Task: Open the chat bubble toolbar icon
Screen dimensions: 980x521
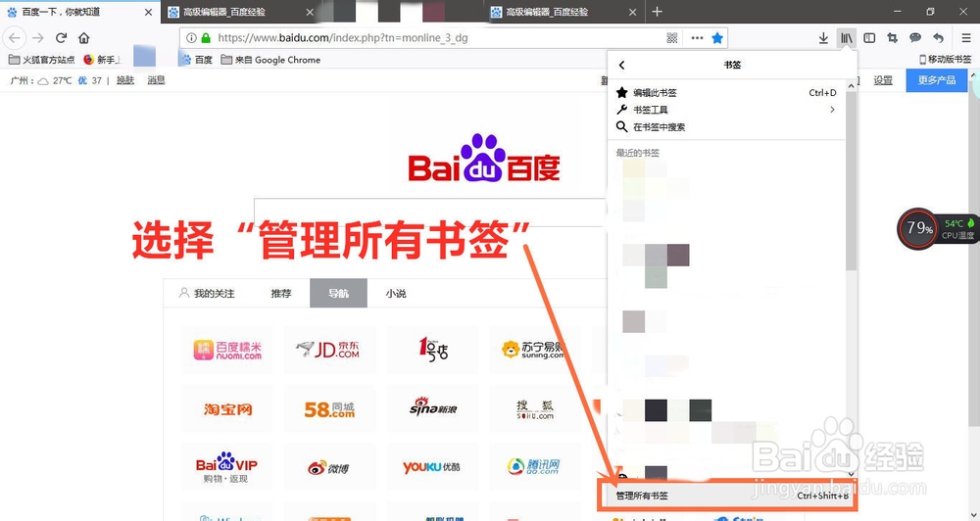Action: click(915, 38)
